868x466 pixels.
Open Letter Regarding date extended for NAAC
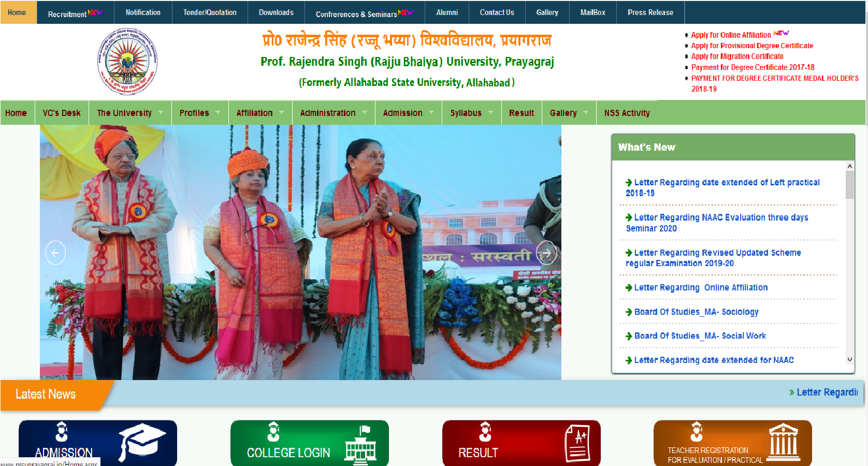[x=714, y=360]
